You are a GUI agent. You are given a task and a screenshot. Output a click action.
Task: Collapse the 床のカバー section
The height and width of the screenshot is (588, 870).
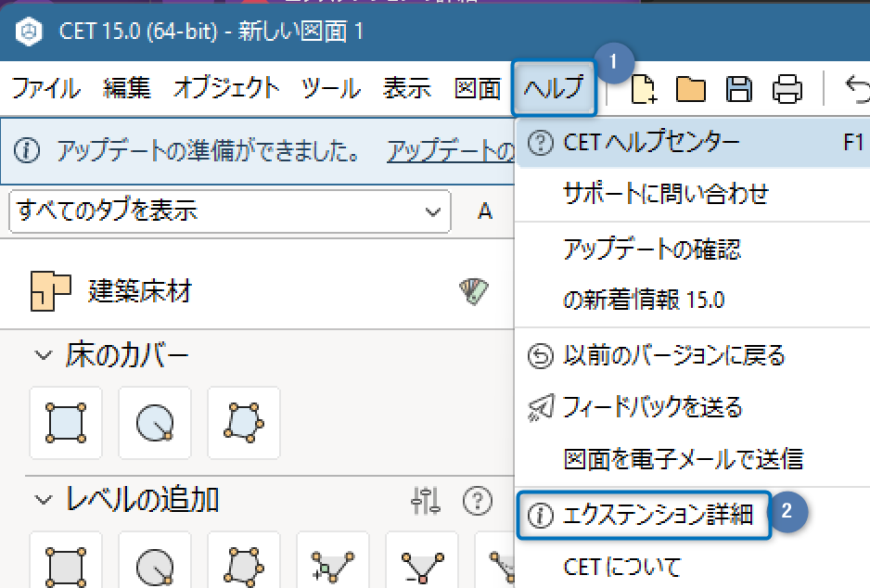[x=44, y=355]
